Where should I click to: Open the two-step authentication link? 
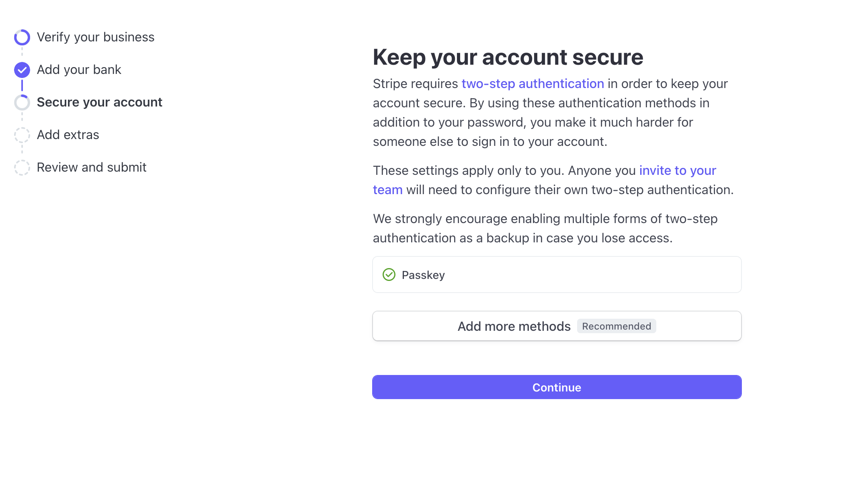coord(532,84)
